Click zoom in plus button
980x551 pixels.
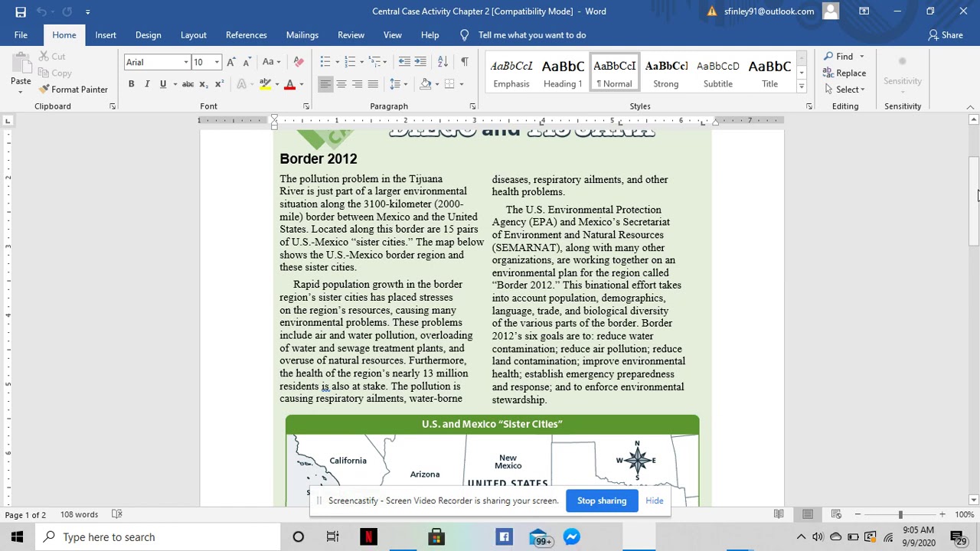click(942, 514)
